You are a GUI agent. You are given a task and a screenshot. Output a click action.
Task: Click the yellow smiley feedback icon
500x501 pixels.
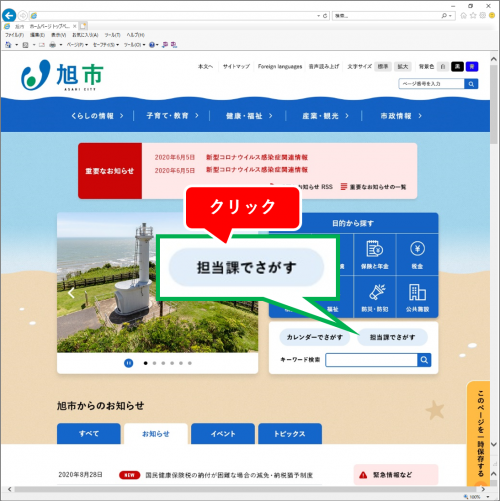[x=492, y=16]
